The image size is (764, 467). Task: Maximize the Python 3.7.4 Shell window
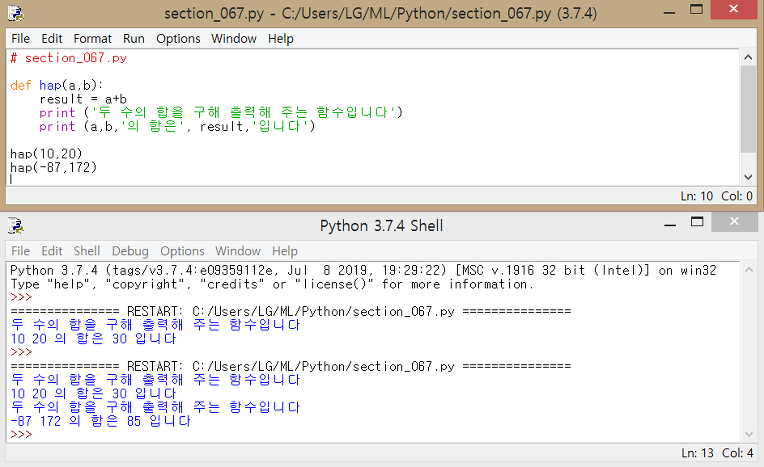click(x=697, y=222)
